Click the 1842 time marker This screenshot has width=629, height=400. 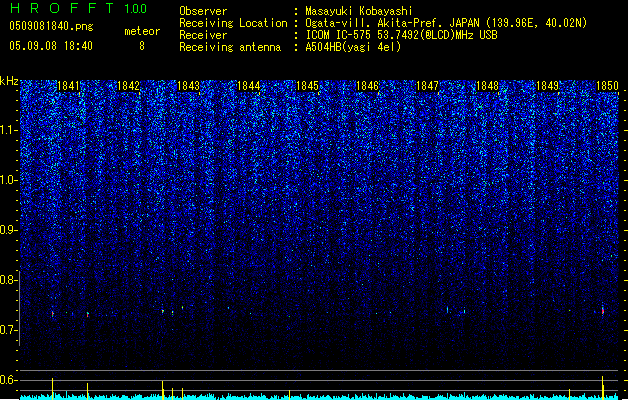coord(128,86)
